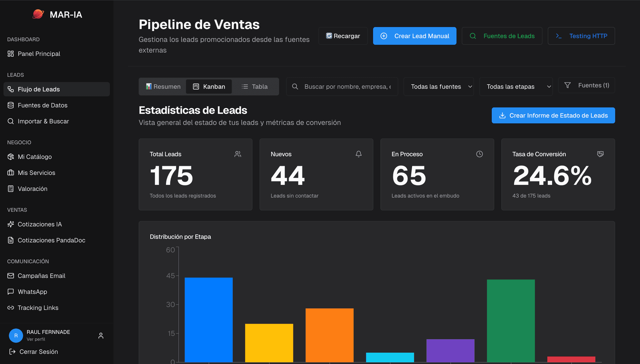Open the Todas las etapas dropdown
640x364 pixels.
click(516, 86)
